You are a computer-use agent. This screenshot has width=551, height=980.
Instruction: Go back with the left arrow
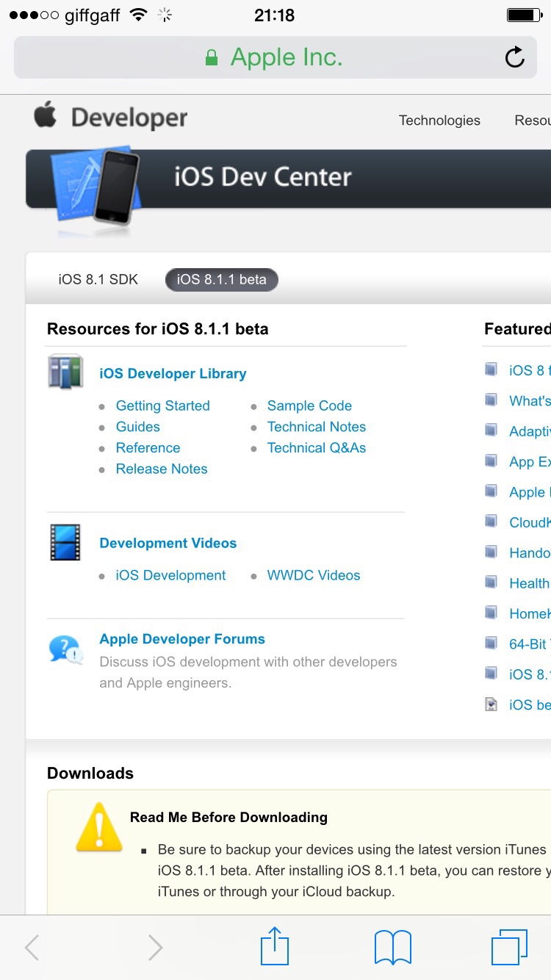click(x=32, y=947)
